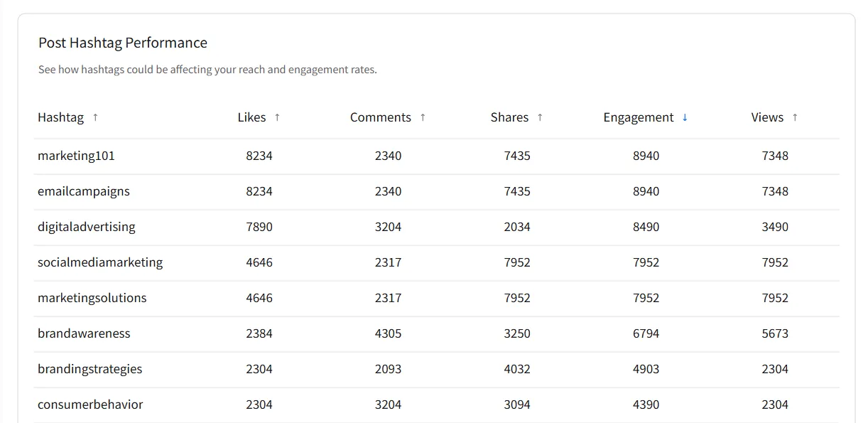Viewport: 868px width, 423px height.
Task: Click the Engagement column header text
Action: click(638, 117)
